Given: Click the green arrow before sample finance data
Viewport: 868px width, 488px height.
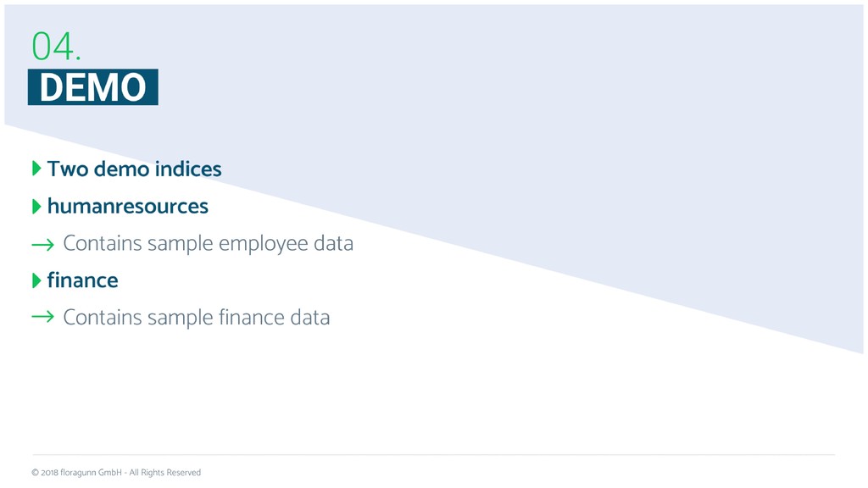Looking at the screenshot, I should tap(43, 317).
